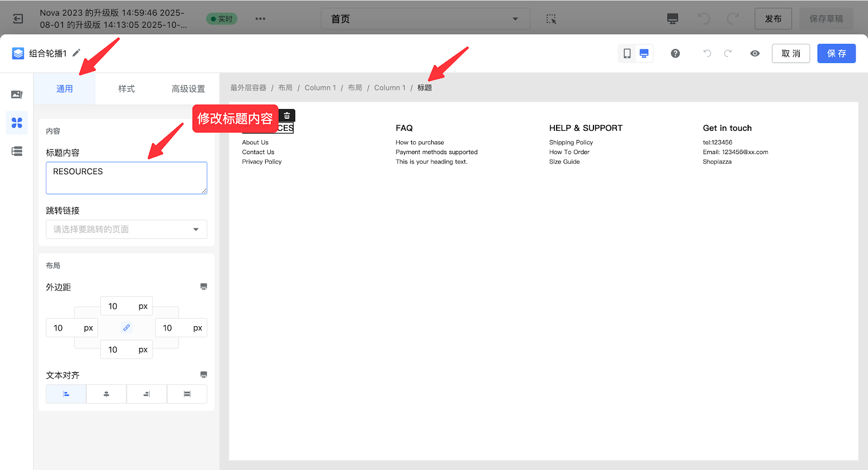The image size is (868, 470).
Task: Open the 高级设置 tab
Action: coord(188,89)
